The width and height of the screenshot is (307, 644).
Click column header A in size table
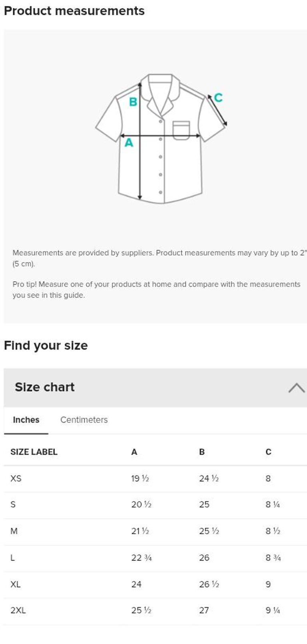click(134, 452)
